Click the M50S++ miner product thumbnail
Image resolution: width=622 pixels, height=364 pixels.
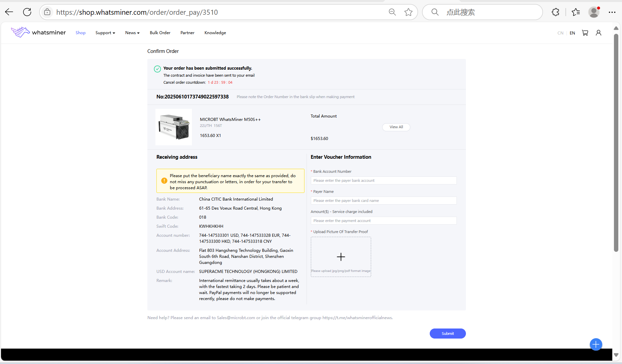tap(174, 127)
